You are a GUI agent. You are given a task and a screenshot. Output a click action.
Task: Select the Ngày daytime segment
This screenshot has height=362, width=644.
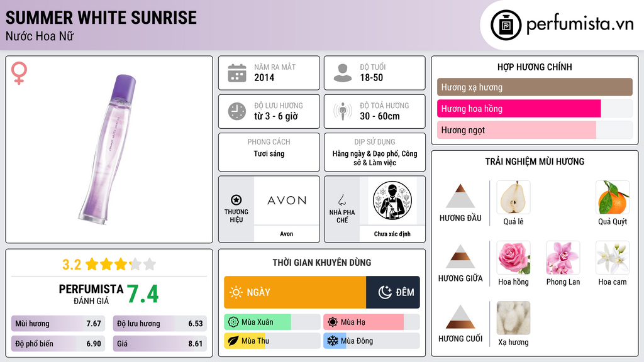coord(295,292)
